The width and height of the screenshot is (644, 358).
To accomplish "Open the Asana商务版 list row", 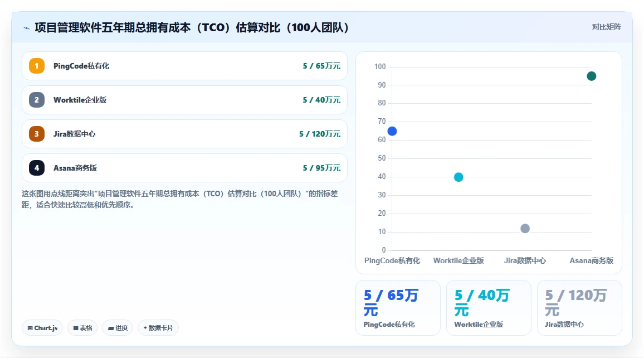I will 184,168.
